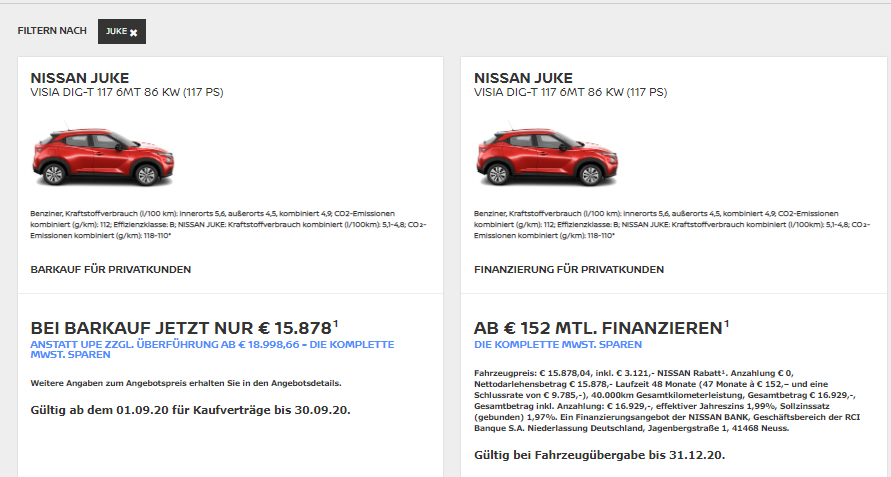Viewport: 891px width, 477px height.
Task: Click Gültig ab dem 01.09.20 validity text
Action: 190,410
